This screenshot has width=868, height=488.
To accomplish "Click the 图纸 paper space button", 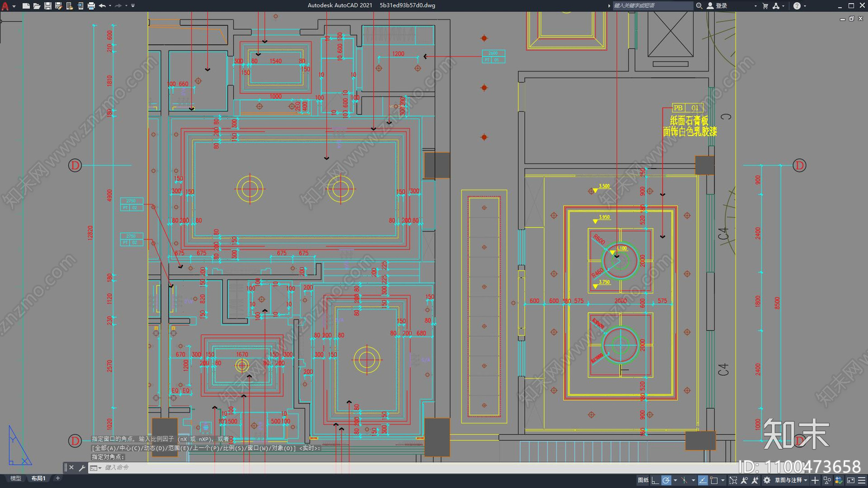I will (x=643, y=480).
